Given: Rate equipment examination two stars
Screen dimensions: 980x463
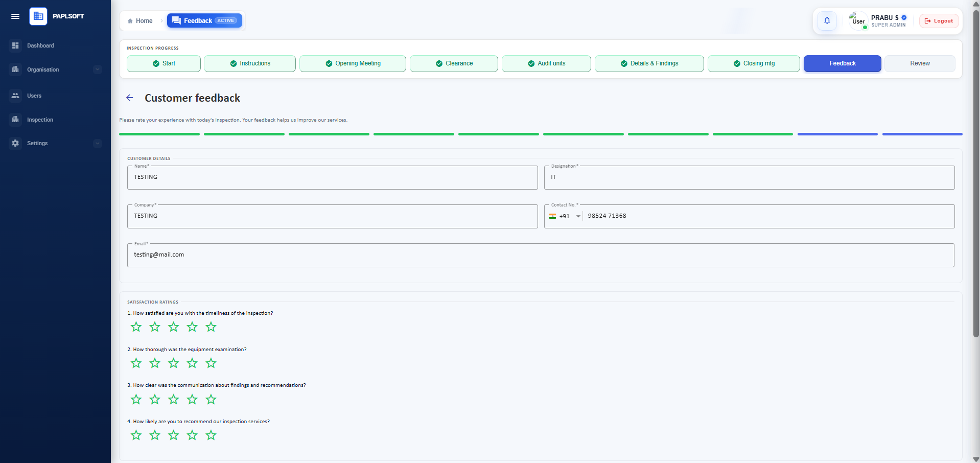Looking at the screenshot, I should point(155,363).
